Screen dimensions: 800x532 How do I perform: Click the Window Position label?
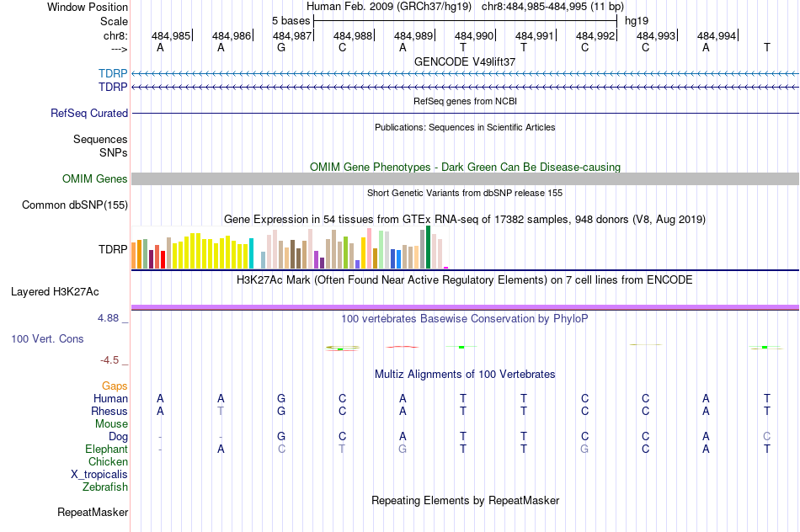point(88,7)
